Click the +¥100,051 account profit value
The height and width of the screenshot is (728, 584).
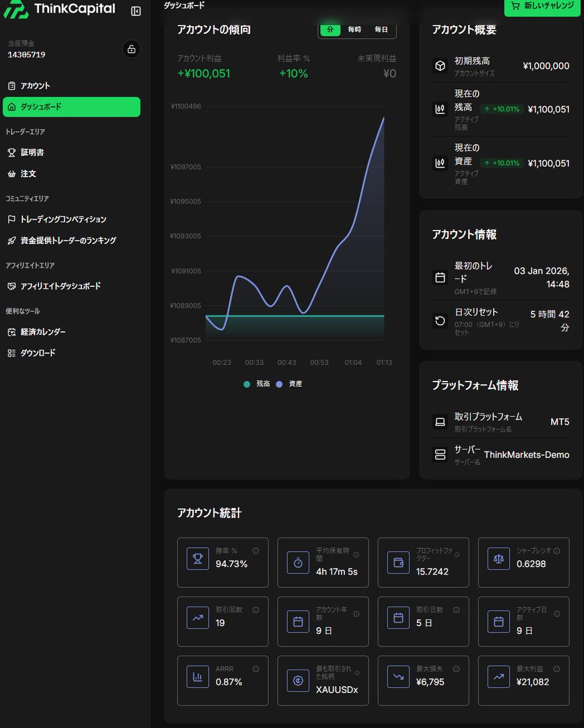(204, 73)
